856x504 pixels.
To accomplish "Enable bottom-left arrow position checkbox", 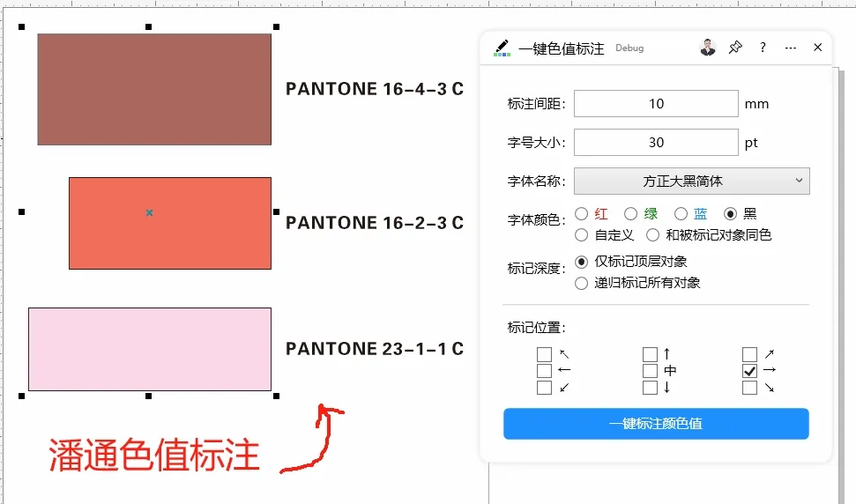I will [x=544, y=388].
